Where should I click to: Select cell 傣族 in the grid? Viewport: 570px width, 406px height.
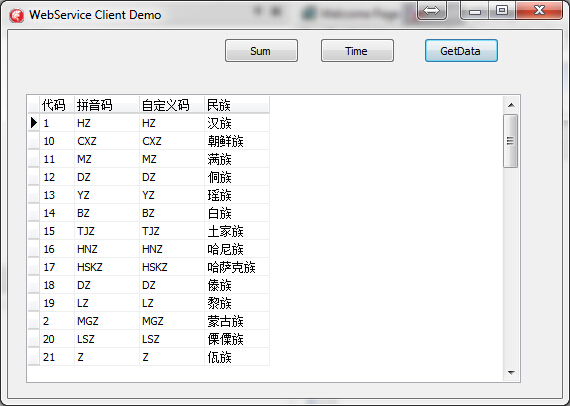pyautogui.click(x=237, y=285)
